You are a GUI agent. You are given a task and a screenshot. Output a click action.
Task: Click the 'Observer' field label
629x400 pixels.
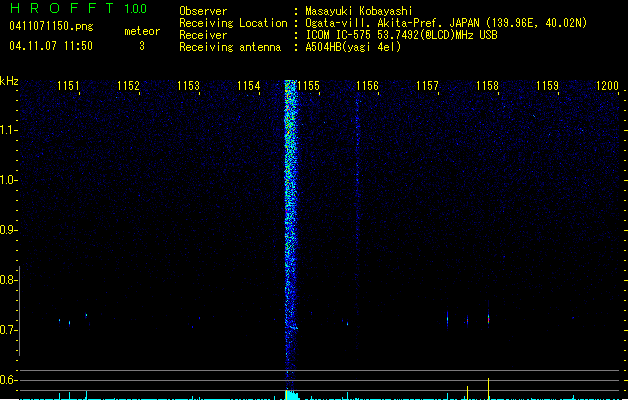[203, 11]
